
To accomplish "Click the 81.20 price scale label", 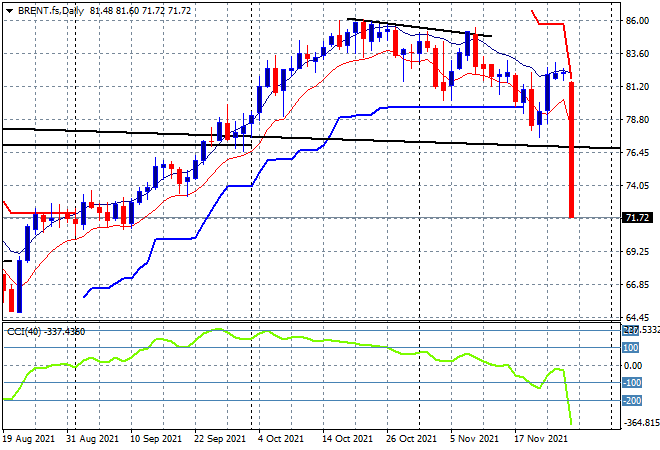I will click(x=637, y=87).
